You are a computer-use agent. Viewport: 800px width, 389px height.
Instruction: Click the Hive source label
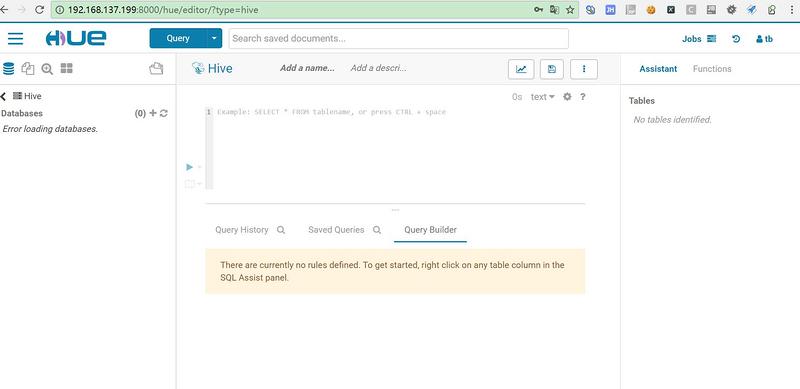[x=28, y=96]
